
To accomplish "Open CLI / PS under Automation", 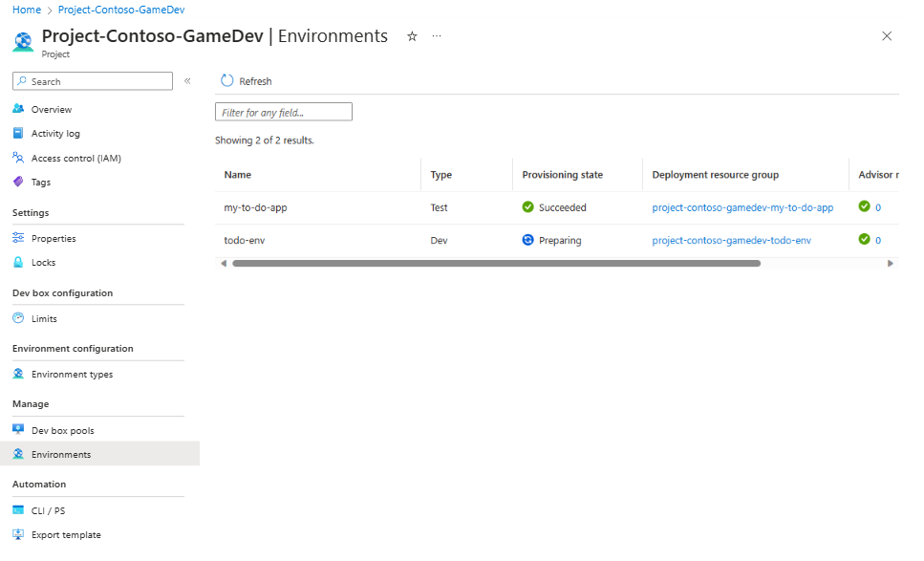I will click(49, 511).
